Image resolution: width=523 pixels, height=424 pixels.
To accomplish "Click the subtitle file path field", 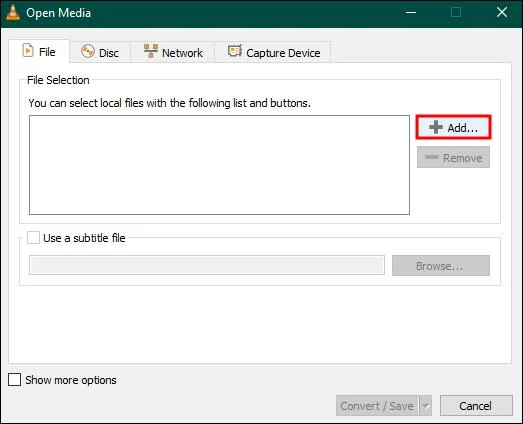I will [207, 265].
